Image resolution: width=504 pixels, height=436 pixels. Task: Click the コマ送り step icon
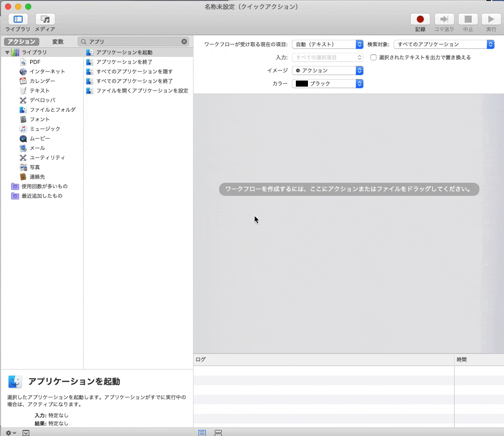point(444,19)
